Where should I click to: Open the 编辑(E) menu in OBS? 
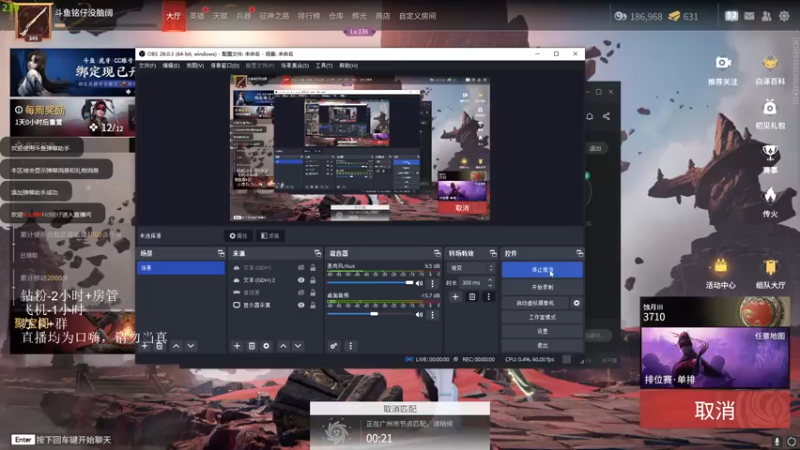tap(171, 66)
